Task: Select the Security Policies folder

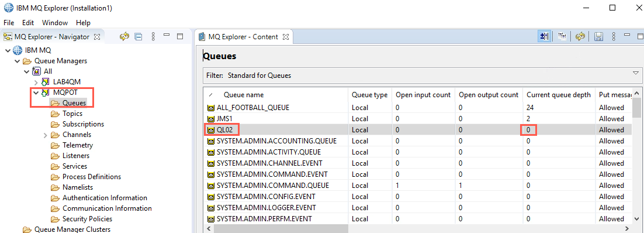Action: pos(87,219)
